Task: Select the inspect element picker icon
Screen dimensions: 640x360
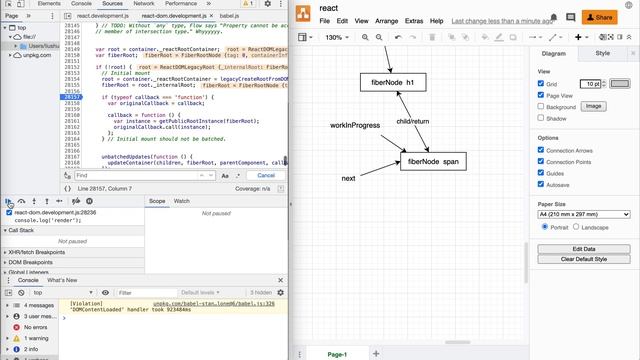Action: tap(8, 4)
